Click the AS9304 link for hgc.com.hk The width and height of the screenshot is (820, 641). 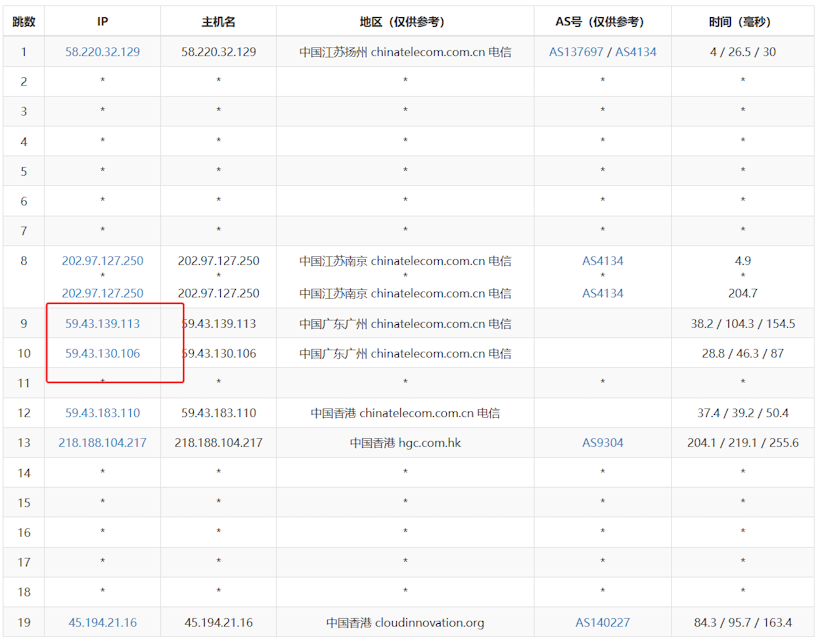click(602, 442)
